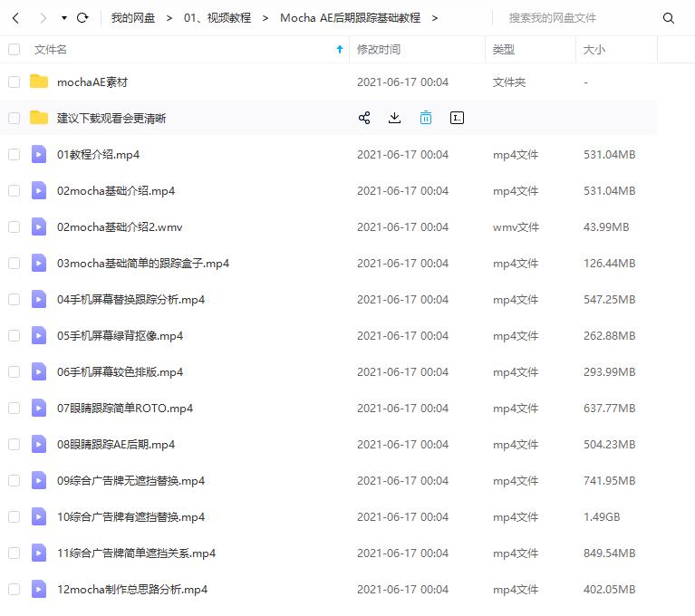Click video icon of 02mocha基础介绍.mp4
This screenshot has height=616, width=695.
39,190
